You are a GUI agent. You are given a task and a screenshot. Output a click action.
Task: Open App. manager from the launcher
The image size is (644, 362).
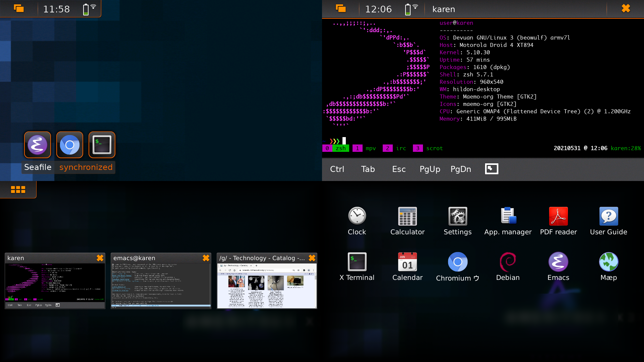tap(508, 221)
